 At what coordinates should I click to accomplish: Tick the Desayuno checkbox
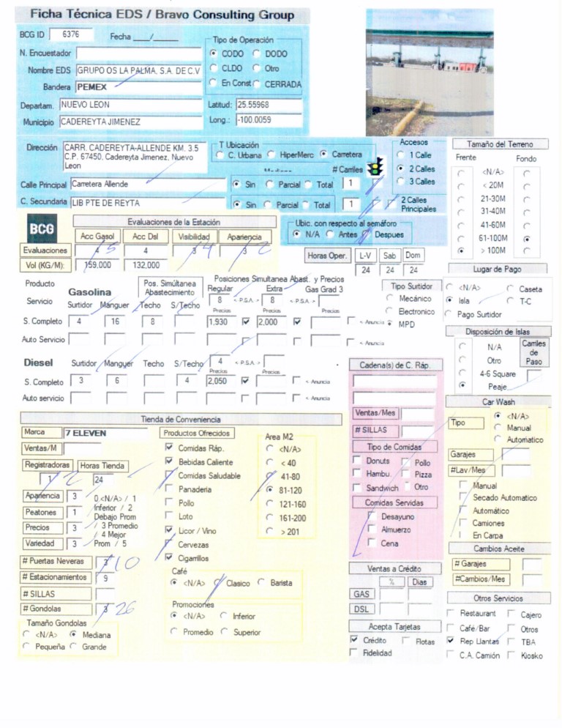[372, 516]
